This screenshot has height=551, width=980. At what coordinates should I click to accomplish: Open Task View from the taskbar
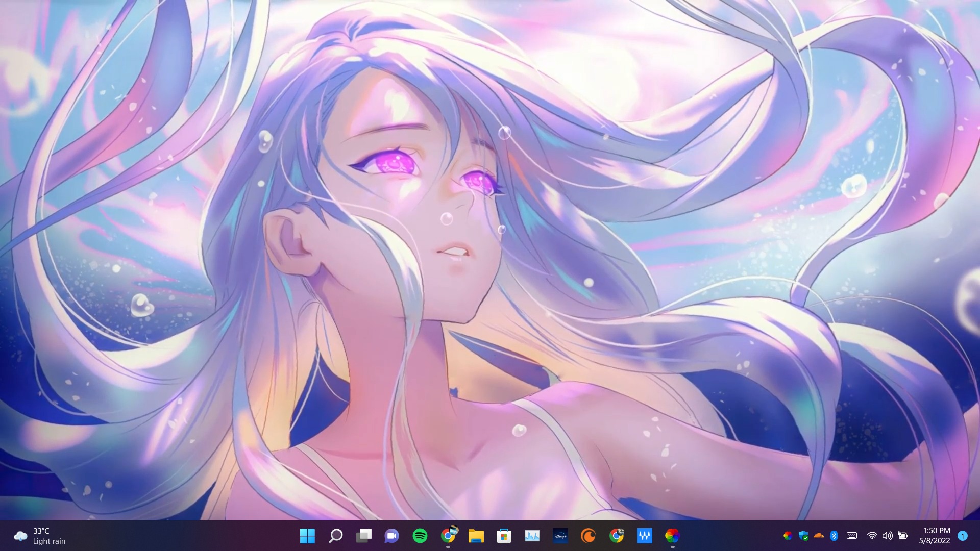(363, 536)
